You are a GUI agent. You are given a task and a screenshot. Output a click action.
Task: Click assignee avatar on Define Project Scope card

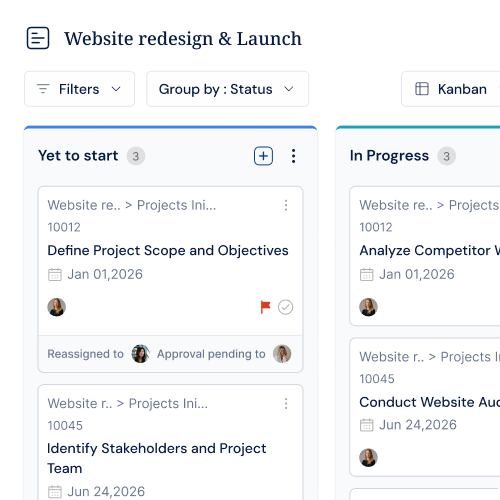tap(56, 307)
